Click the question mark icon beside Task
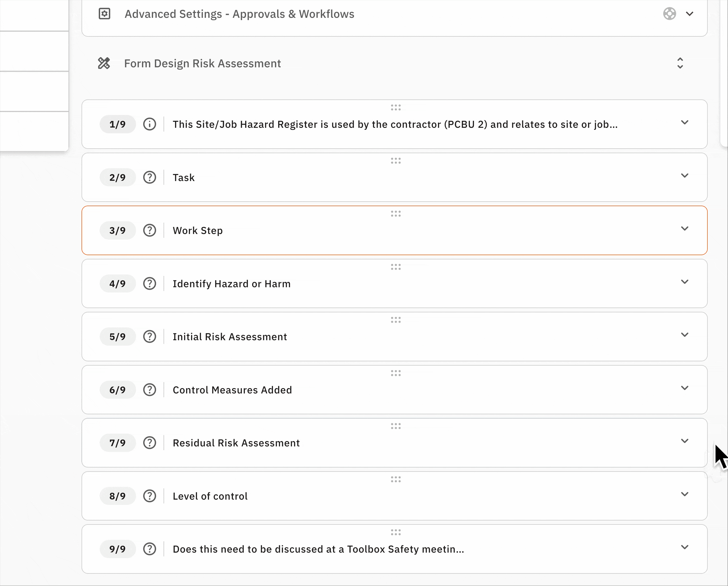This screenshot has width=728, height=586. pyautogui.click(x=149, y=178)
